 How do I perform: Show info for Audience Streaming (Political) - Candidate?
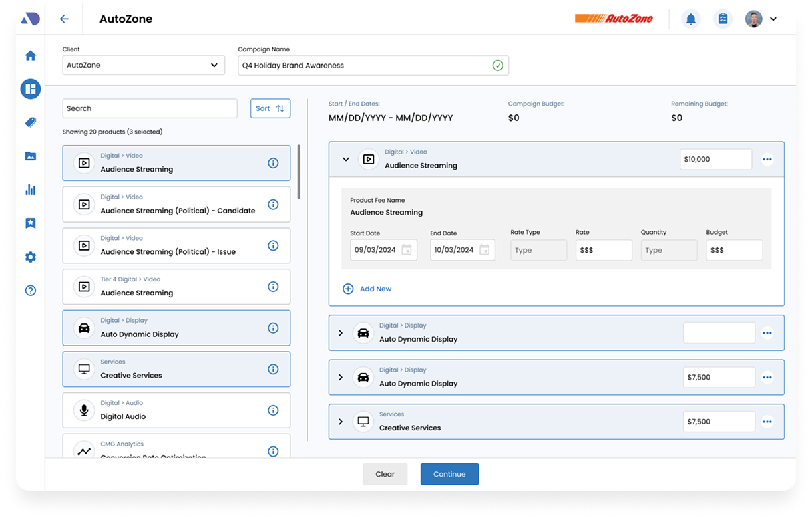tap(273, 205)
